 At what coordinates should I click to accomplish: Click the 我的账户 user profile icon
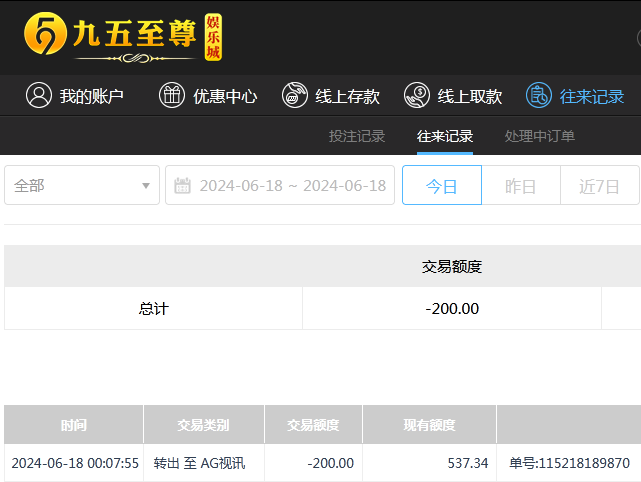pos(39,95)
